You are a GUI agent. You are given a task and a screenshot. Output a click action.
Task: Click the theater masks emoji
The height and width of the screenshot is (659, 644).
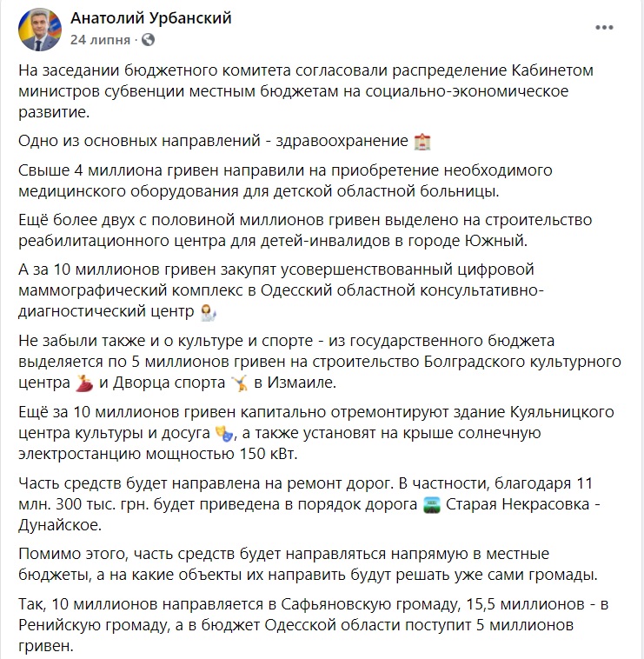click(224, 433)
